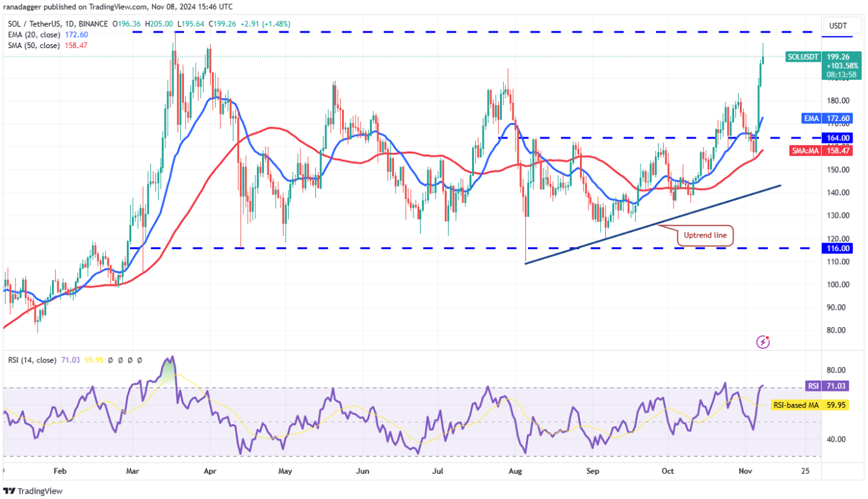Click the Oct label on time axis
Image resolution: width=868 pixels, height=499 pixels.
tap(668, 470)
